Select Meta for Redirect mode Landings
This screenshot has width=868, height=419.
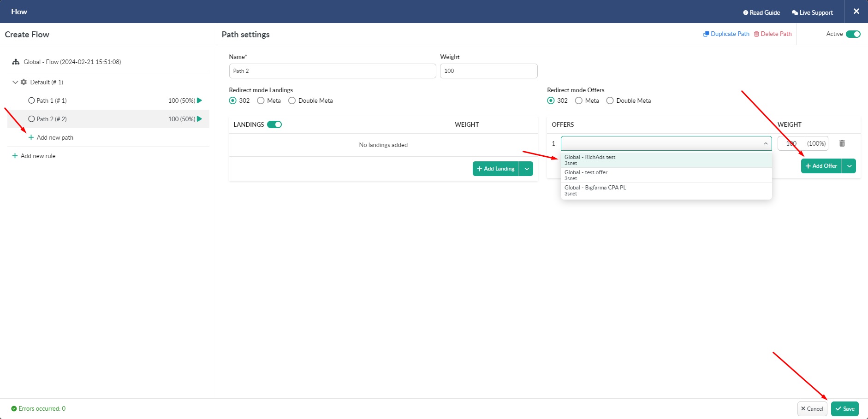pyautogui.click(x=261, y=100)
